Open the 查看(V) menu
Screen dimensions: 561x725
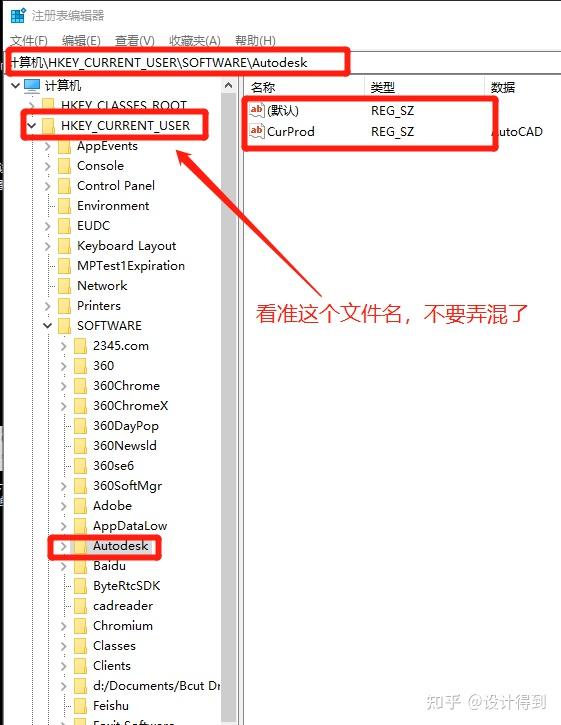point(135,41)
